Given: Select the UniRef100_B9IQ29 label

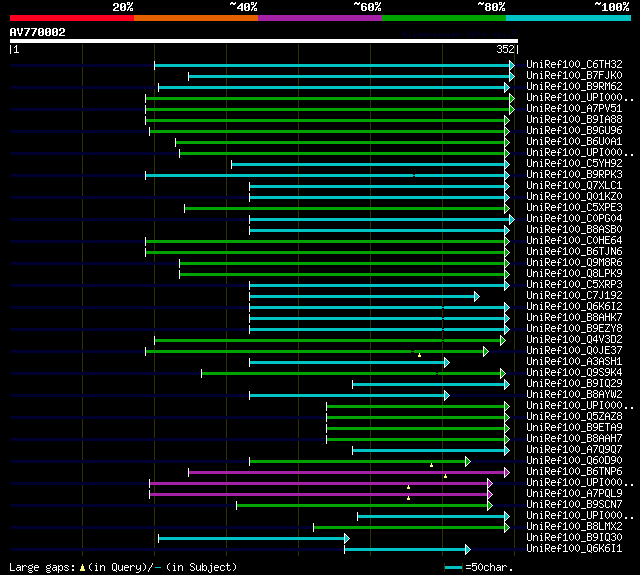Looking at the screenshot, I should [x=574, y=384].
